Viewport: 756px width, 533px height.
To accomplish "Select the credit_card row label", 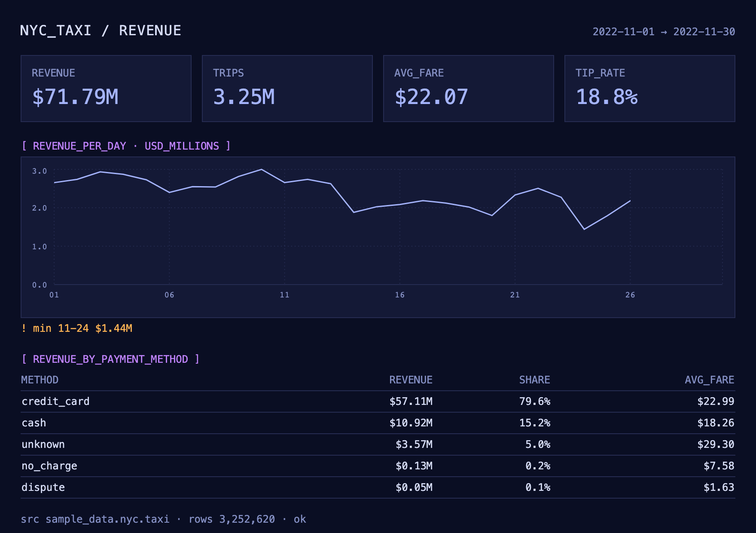I will [56, 401].
